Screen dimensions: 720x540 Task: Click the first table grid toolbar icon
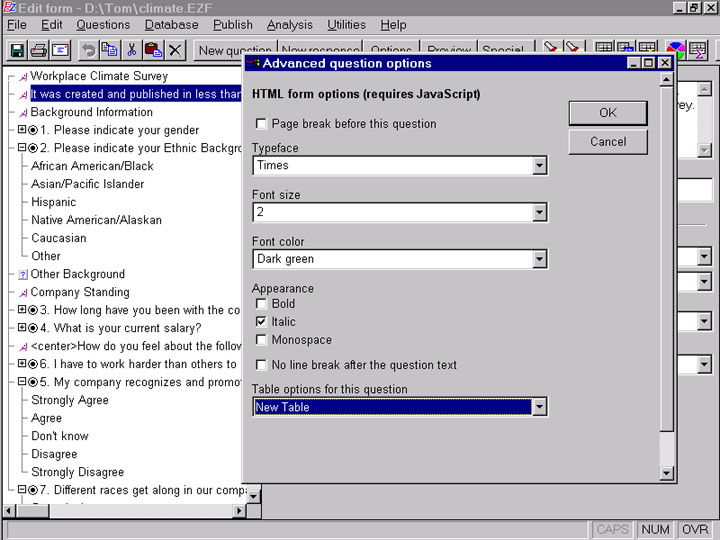click(x=603, y=47)
